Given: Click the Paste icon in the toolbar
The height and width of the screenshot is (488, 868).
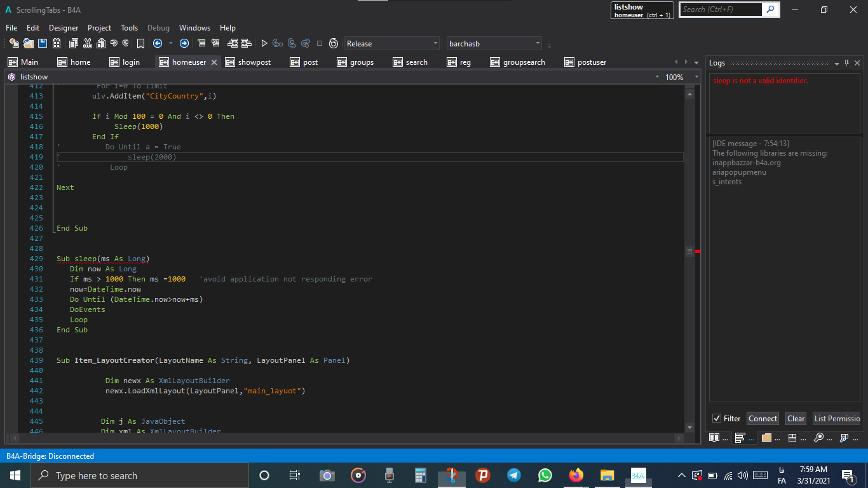Looking at the screenshot, I should pyautogui.click(x=101, y=43).
